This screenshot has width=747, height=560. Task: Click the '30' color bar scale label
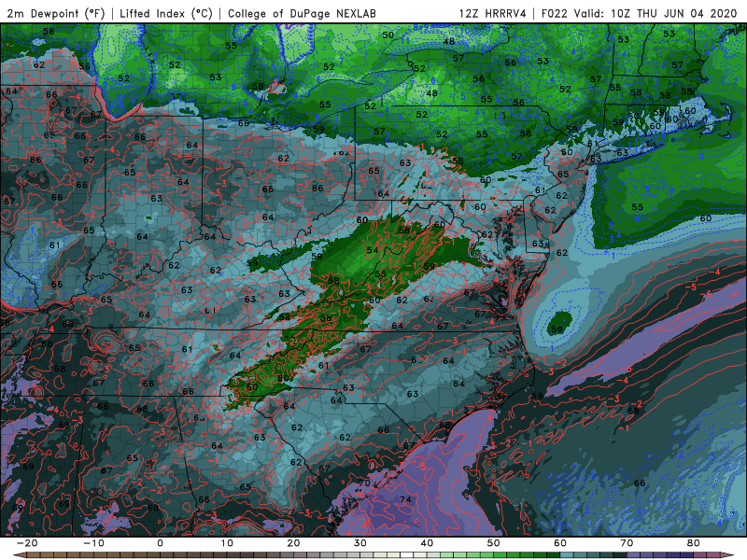click(360, 543)
